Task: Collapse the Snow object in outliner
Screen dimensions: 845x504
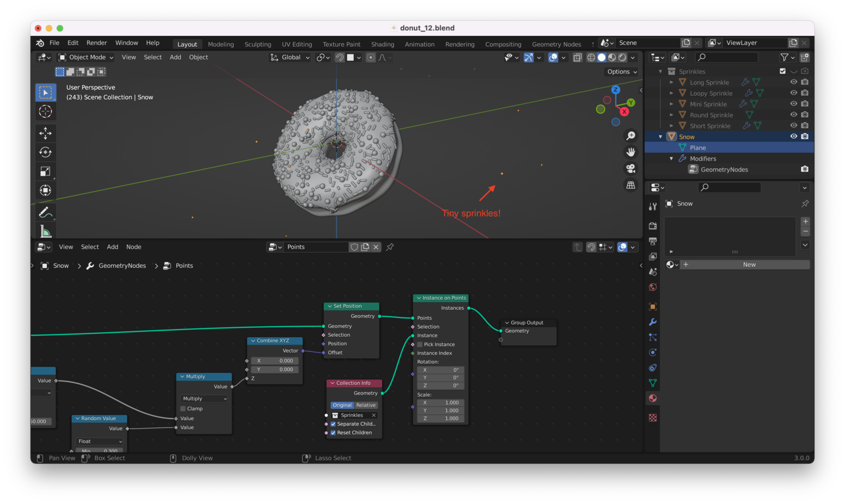Action: (660, 137)
